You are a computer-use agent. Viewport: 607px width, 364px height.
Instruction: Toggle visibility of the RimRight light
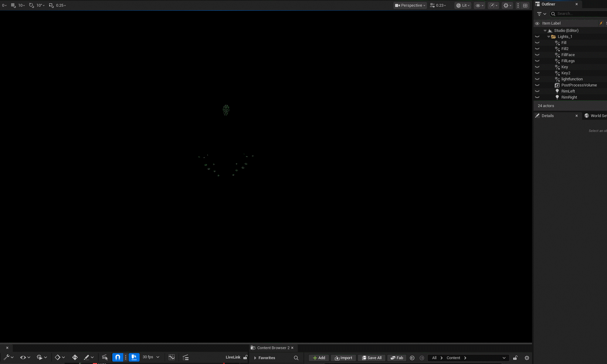coord(537,97)
